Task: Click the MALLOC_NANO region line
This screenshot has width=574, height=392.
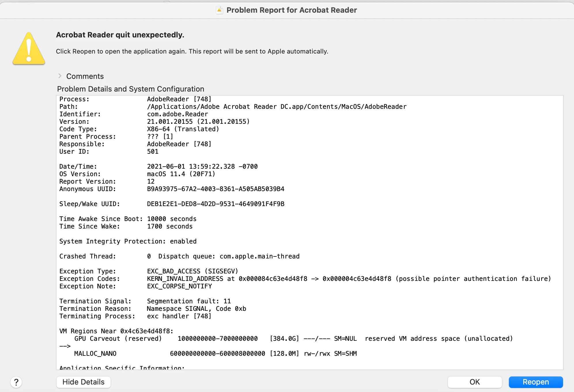Action: [x=216, y=354]
